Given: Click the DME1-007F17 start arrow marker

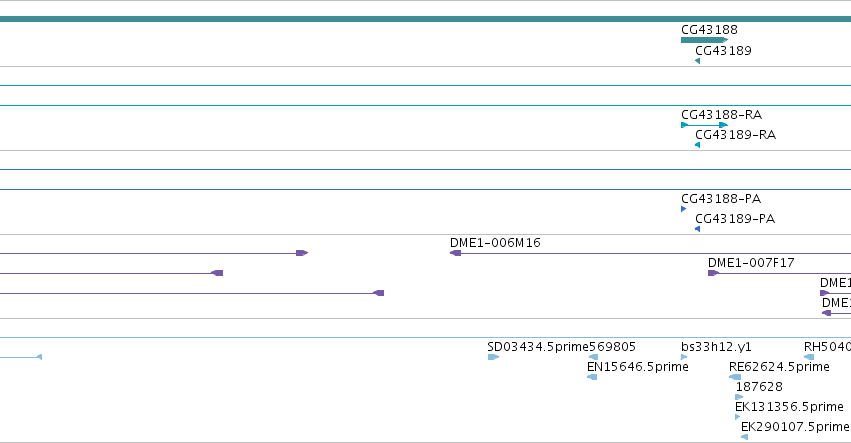Looking at the screenshot, I should click(713, 273).
